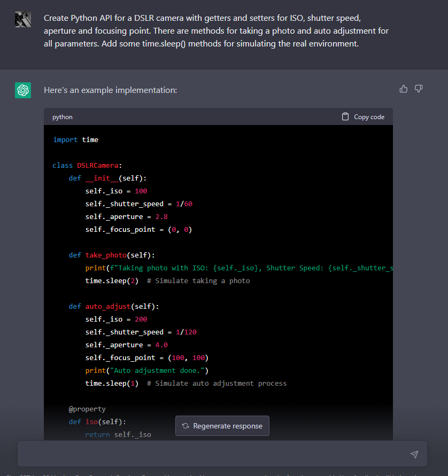This screenshot has width=448, height=476.
Task: Click the "Simulate taking a photo" comment
Action: (x=202, y=280)
